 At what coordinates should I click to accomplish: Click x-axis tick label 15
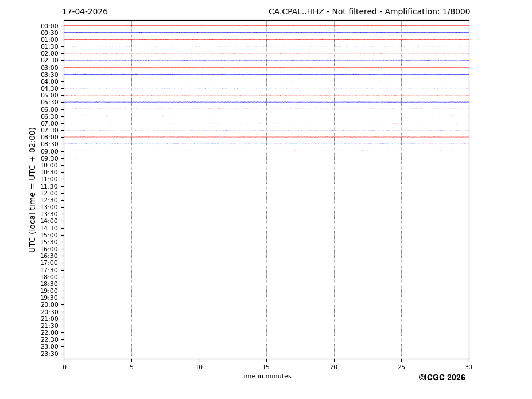coord(266,367)
